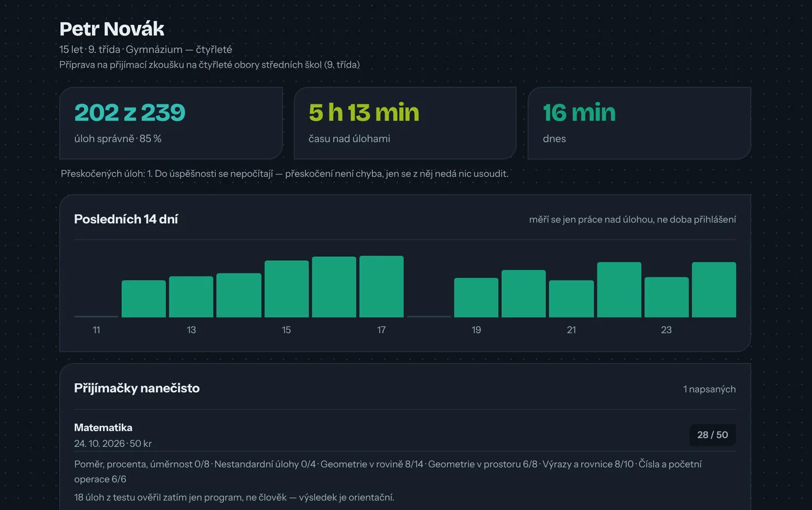812x510 pixels.
Task: Click the axis label '17'
Action: [382, 330]
